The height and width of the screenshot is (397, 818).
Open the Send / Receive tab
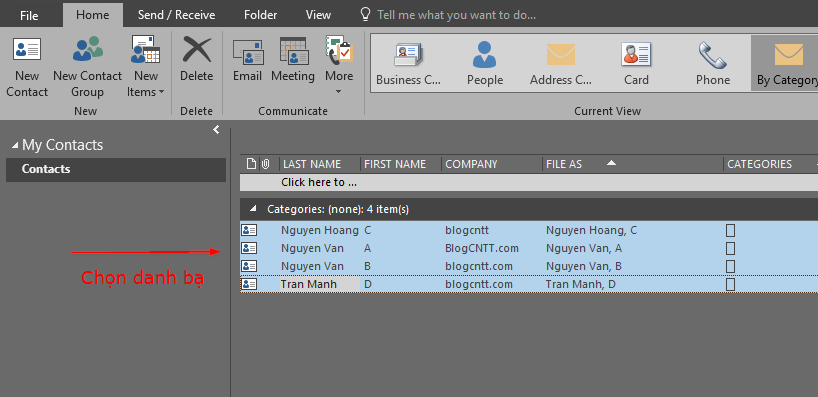(176, 15)
